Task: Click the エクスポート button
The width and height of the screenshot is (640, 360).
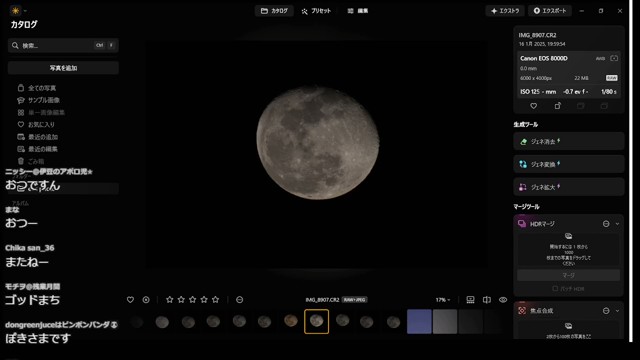Action: pyautogui.click(x=550, y=11)
